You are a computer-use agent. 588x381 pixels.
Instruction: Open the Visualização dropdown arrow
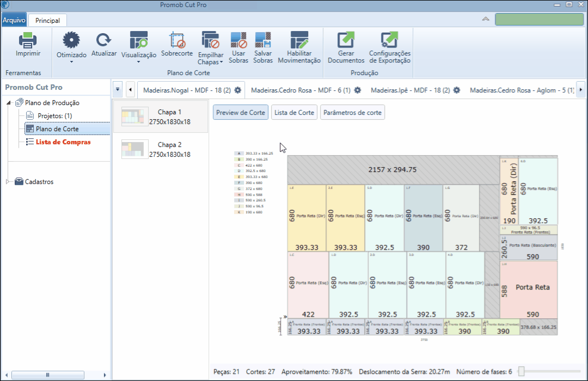[x=138, y=62]
